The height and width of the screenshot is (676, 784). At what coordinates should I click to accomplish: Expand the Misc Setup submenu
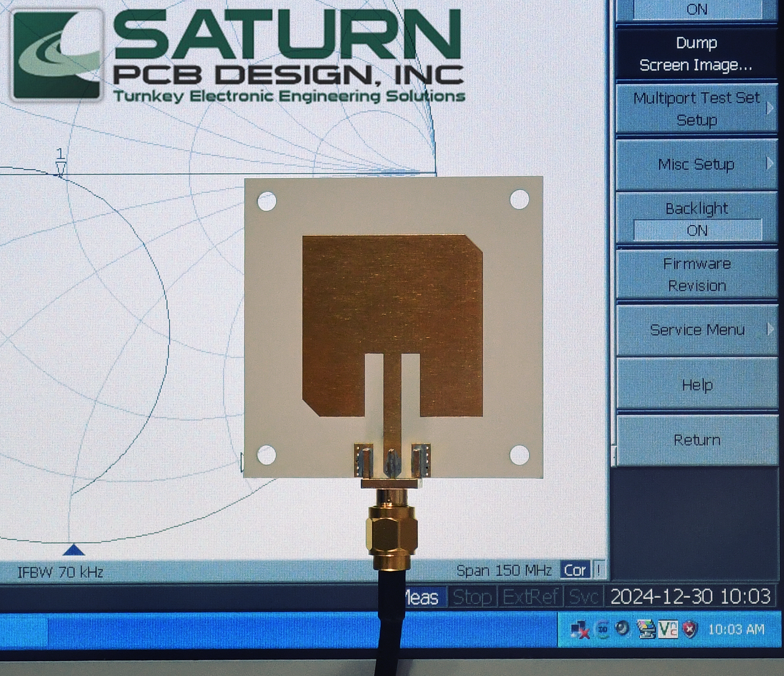pyautogui.click(x=697, y=164)
